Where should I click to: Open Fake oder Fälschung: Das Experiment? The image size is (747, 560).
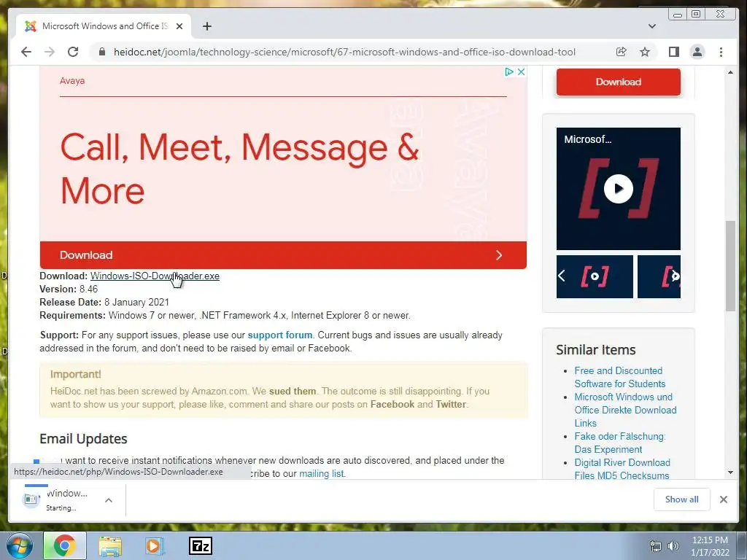620,443
